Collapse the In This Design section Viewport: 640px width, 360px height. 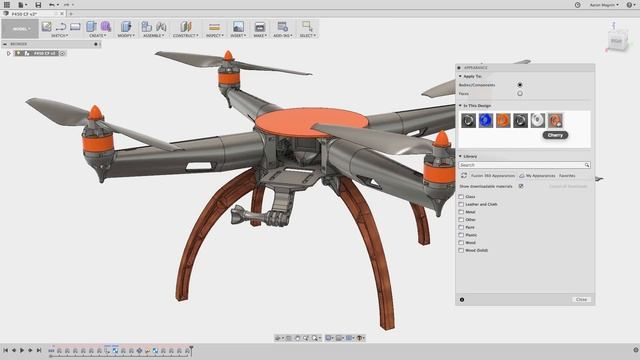click(x=460, y=106)
